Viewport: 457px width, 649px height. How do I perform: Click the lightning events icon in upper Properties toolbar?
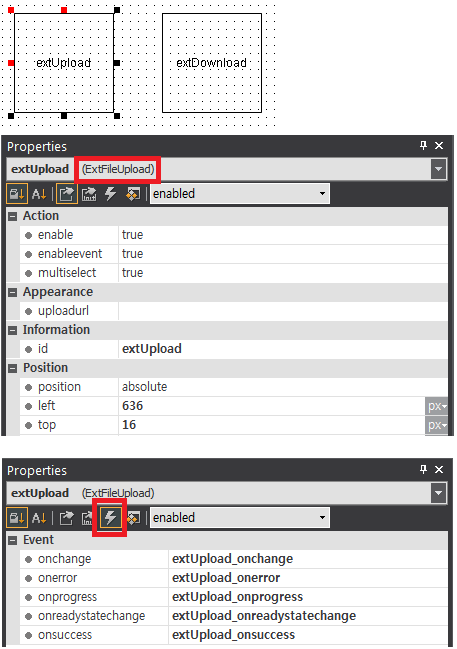pyautogui.click(x=110, y=194)
